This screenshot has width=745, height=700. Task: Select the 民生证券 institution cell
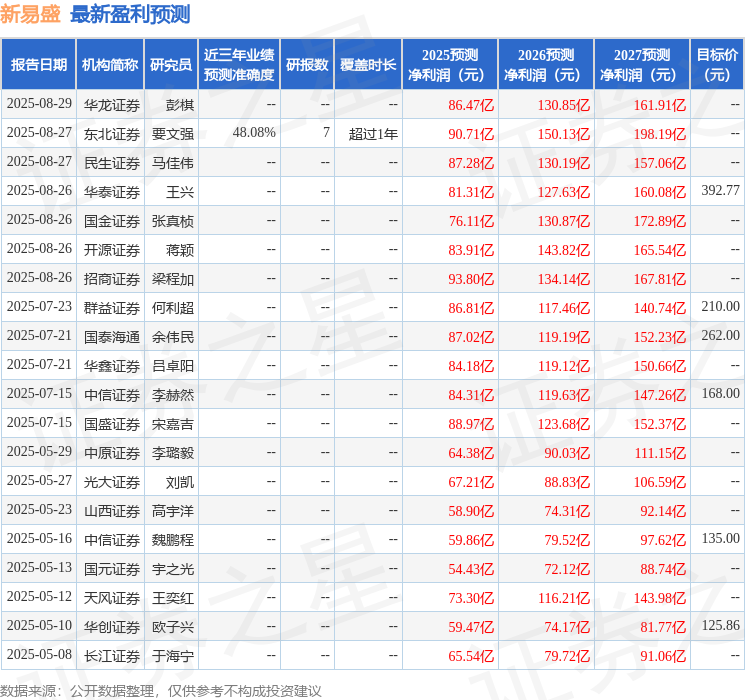click(x=112, y=163)
